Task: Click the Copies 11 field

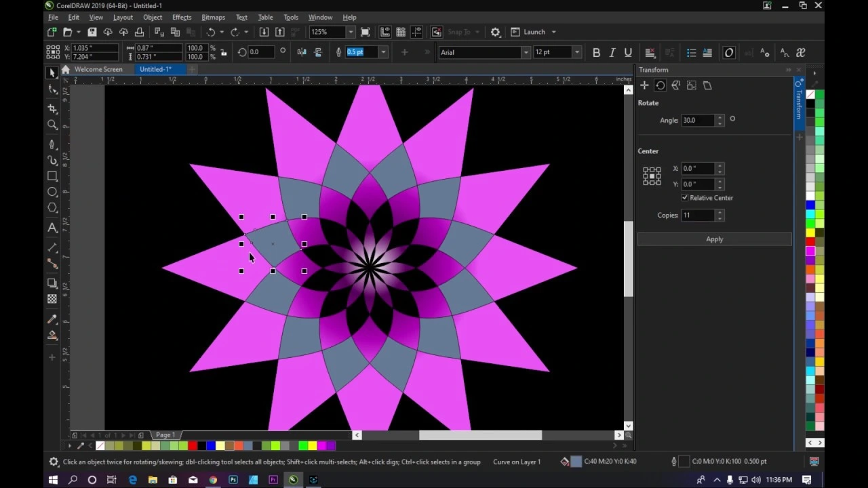Action: [x=698, y=215]
